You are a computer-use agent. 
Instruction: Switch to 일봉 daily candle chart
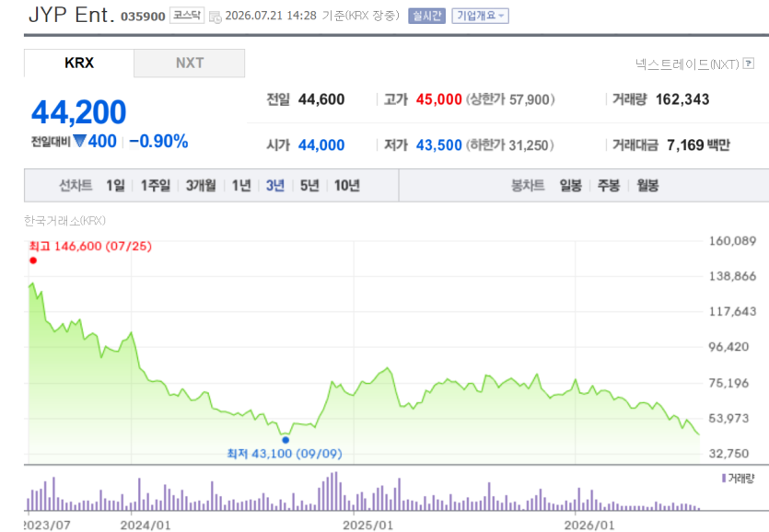click(x=571, y=185)
